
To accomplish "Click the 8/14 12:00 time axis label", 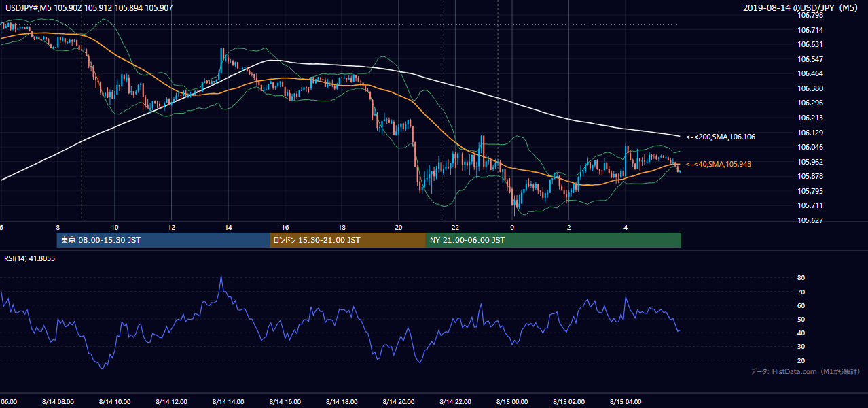I will [x=171, y=401].
